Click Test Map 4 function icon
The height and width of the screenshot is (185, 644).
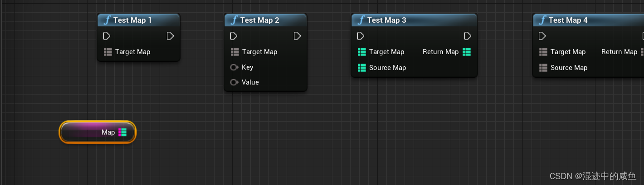coord(542,20)
